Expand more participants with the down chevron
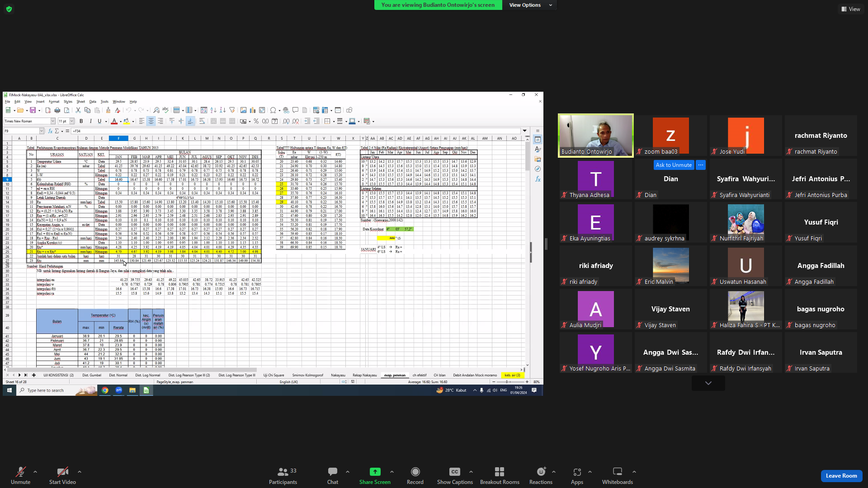 click(x=708, y=383)
